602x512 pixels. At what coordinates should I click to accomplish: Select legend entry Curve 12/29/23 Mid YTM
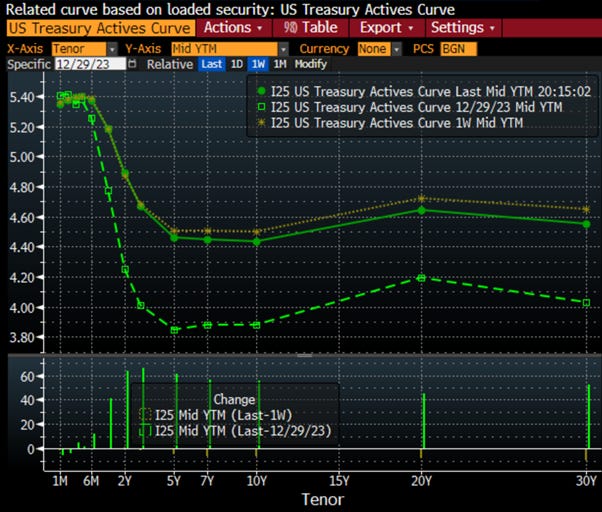(x=417, y=107)
